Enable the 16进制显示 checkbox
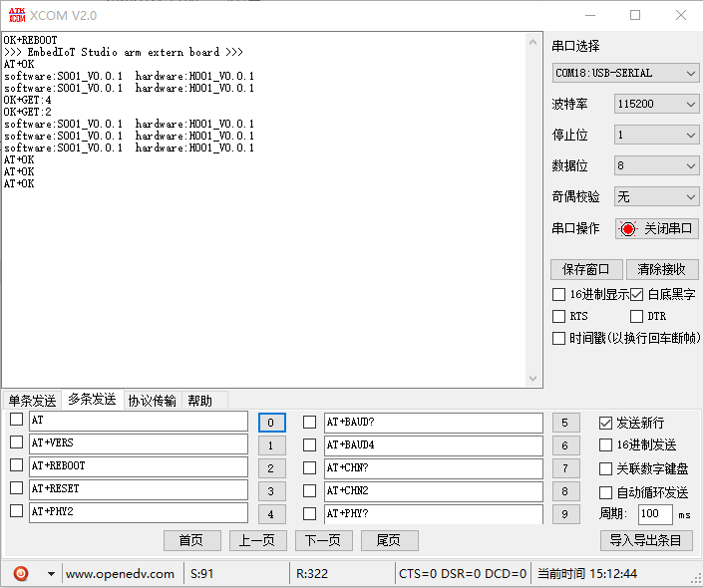703x588 pixels. click(559, 294)
